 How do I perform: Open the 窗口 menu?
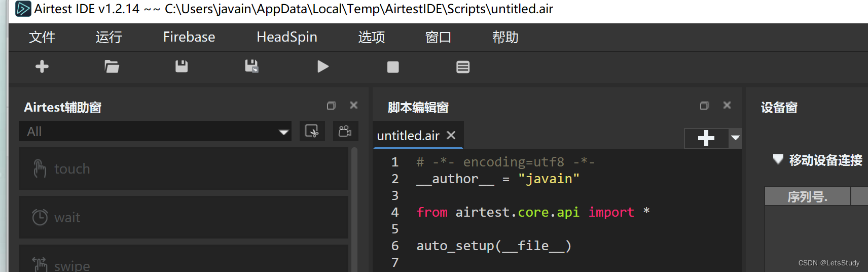pos(439,37)
